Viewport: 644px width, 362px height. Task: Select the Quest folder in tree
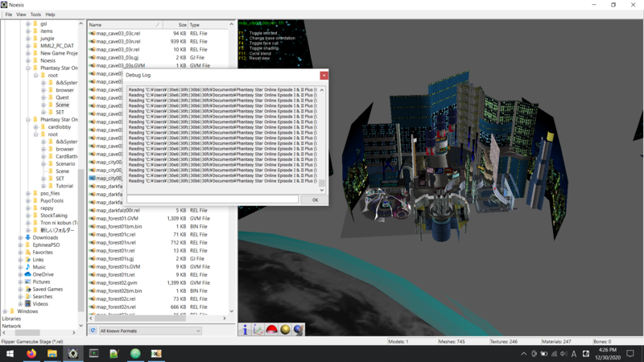pos(62,97)
